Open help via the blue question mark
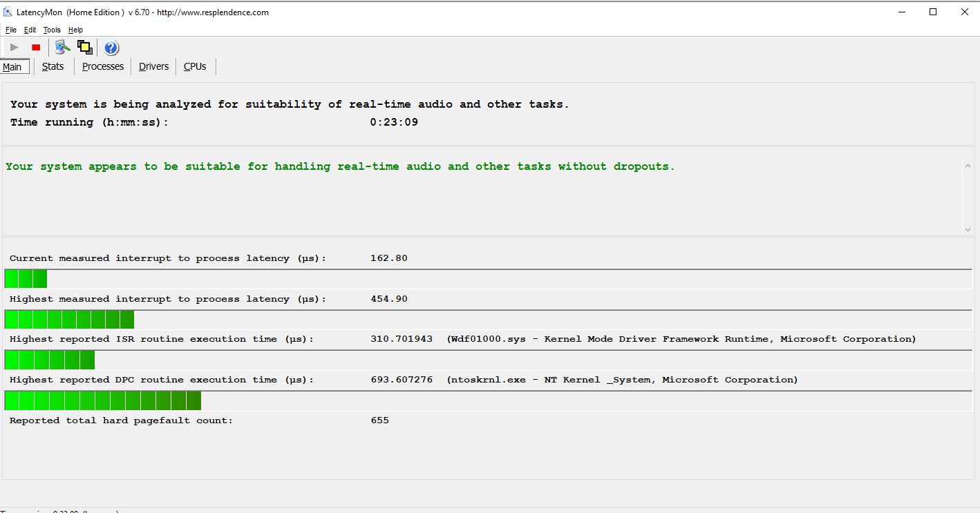The height and width of the screenshot is (513, 980). 111,48
